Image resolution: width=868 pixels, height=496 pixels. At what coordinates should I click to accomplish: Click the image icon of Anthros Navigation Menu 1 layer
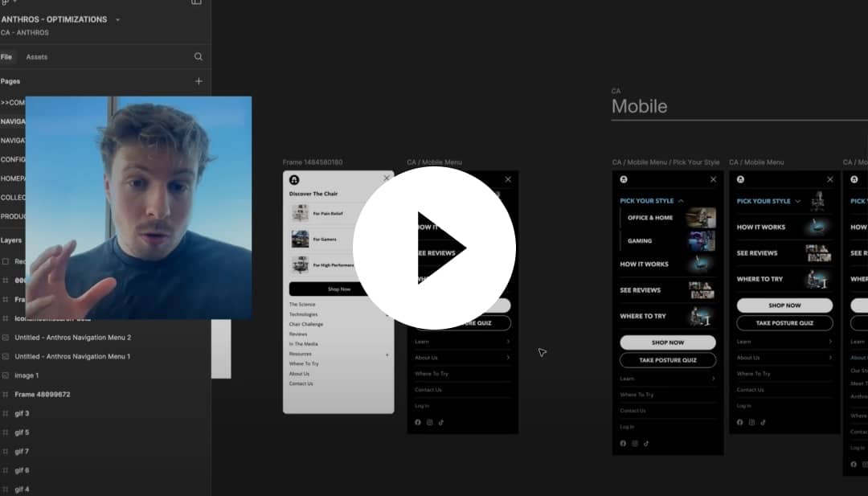[x=6, y=356]
